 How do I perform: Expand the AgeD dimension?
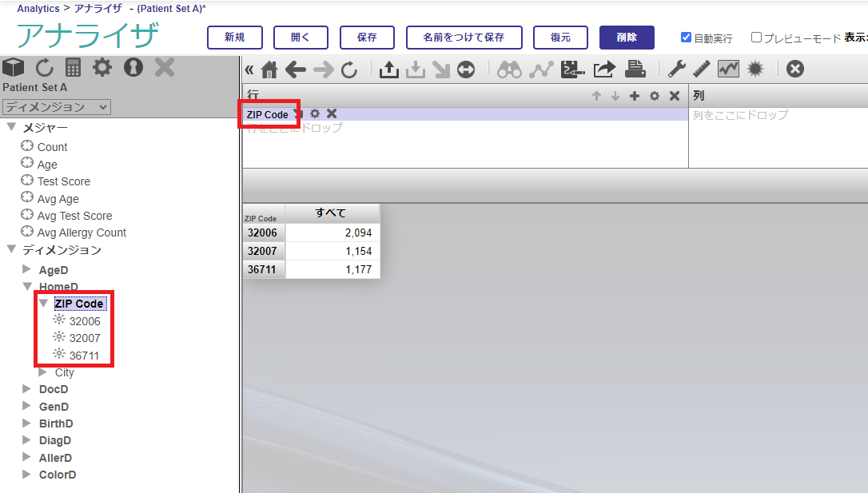(27, 270)
